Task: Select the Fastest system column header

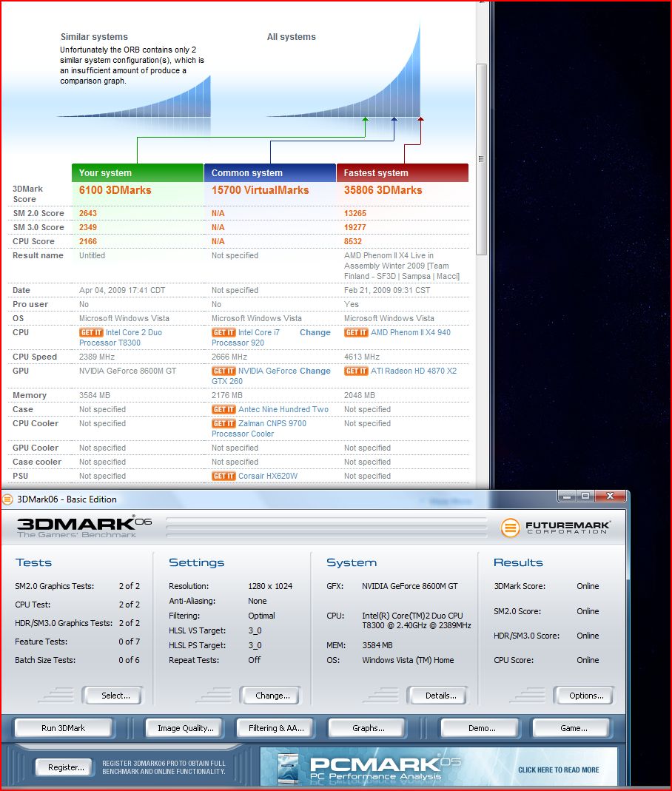Action: [x=403, y=172]
